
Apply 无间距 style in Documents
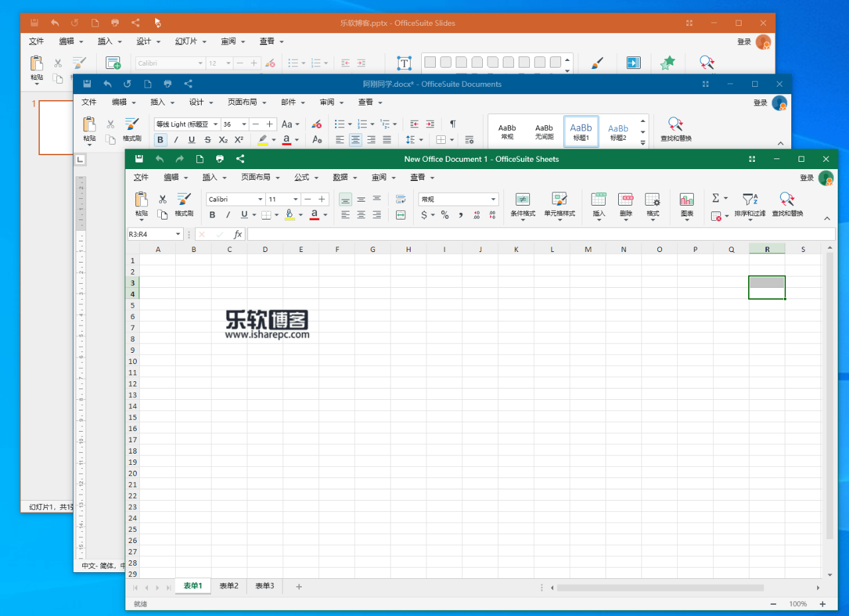point(544,132)
